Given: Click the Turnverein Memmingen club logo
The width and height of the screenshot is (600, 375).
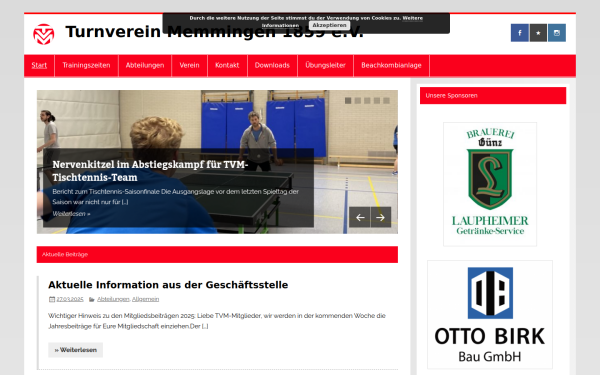Looking at the screenshot, I should (x=44, y=34).
